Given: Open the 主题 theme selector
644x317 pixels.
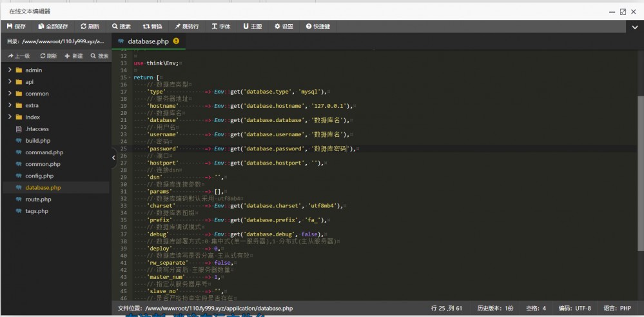Looking at the screenshot, I should point(253,26).
